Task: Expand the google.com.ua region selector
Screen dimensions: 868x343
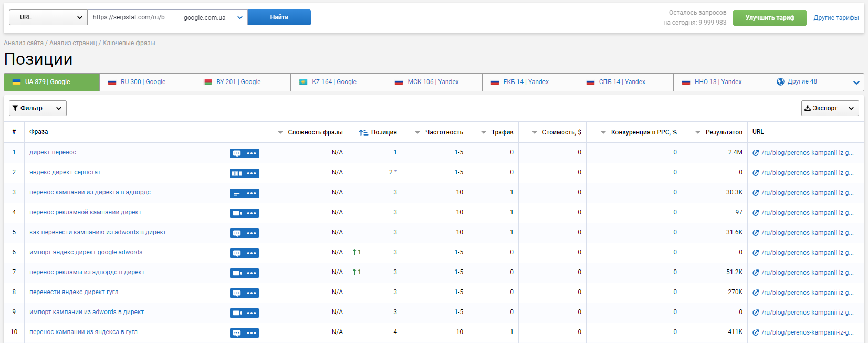Action: 214,17
